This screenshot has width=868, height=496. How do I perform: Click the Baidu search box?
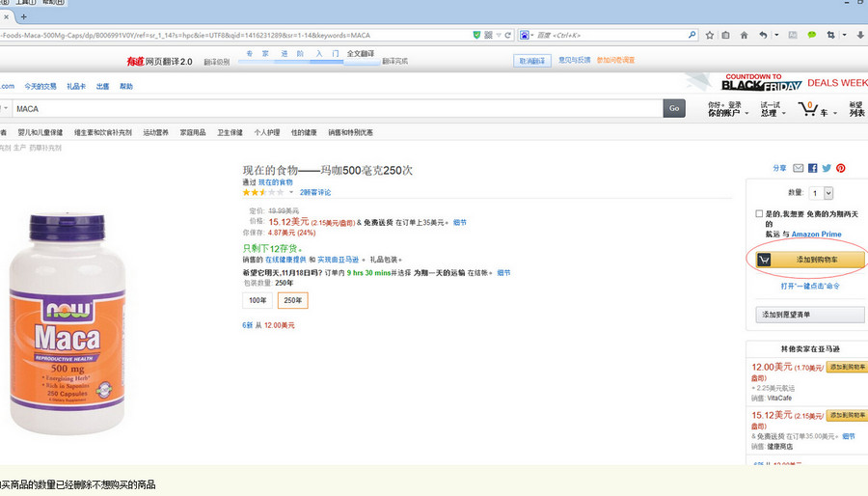point(610,35)
